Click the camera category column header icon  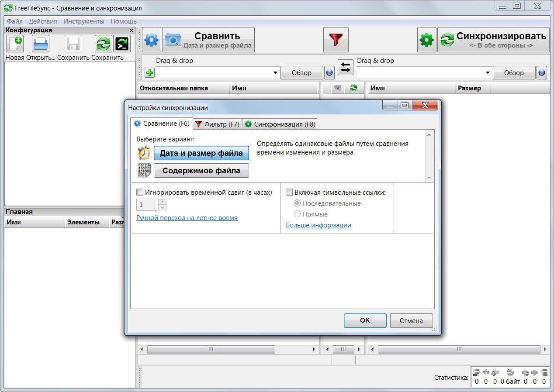coord(337,88)
